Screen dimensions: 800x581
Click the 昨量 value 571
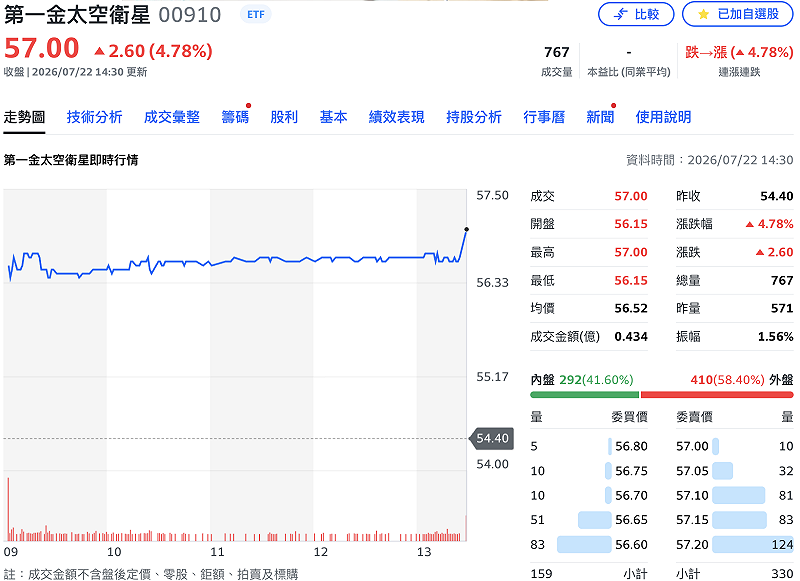782,308
